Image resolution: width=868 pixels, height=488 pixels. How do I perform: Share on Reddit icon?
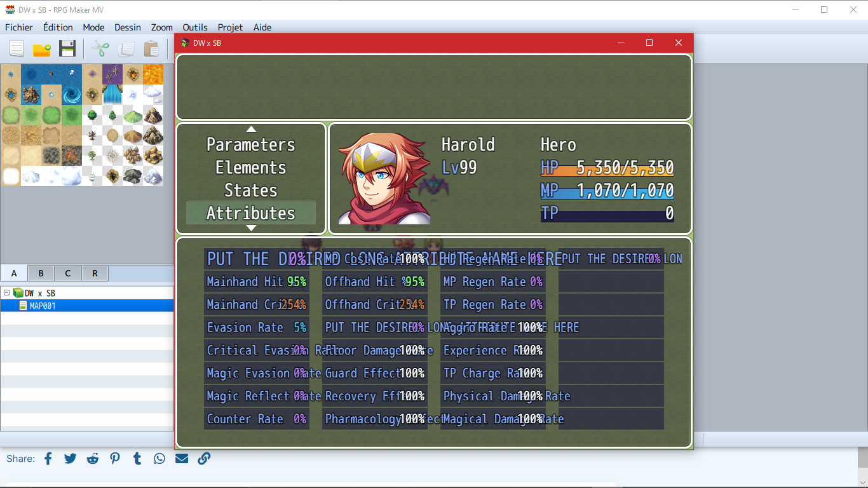pos(93,458)
